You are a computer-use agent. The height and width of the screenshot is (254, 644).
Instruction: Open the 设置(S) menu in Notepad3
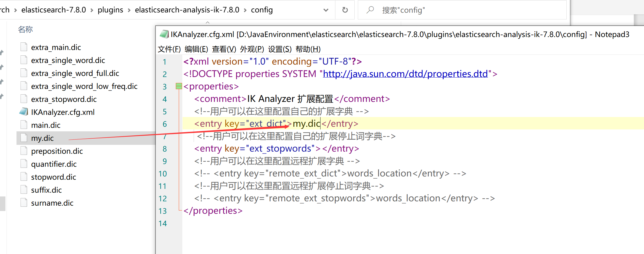pos(280,49)
